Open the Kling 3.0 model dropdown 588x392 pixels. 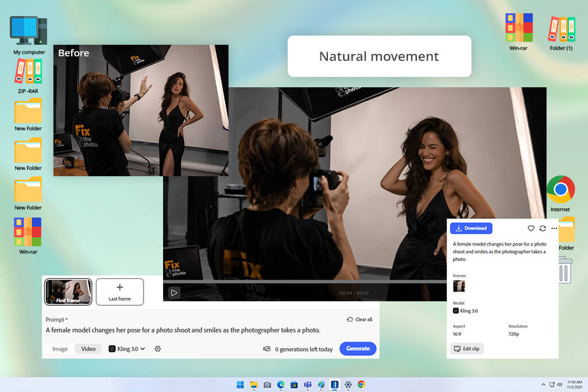point(127,349)
